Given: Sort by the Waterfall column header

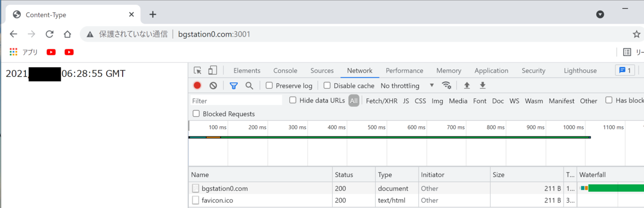Looking at the screenshot, I should pos(610,175).
